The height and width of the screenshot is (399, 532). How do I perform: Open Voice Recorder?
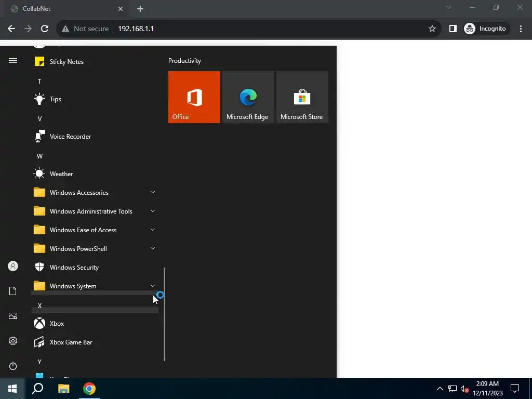point(95,137)
